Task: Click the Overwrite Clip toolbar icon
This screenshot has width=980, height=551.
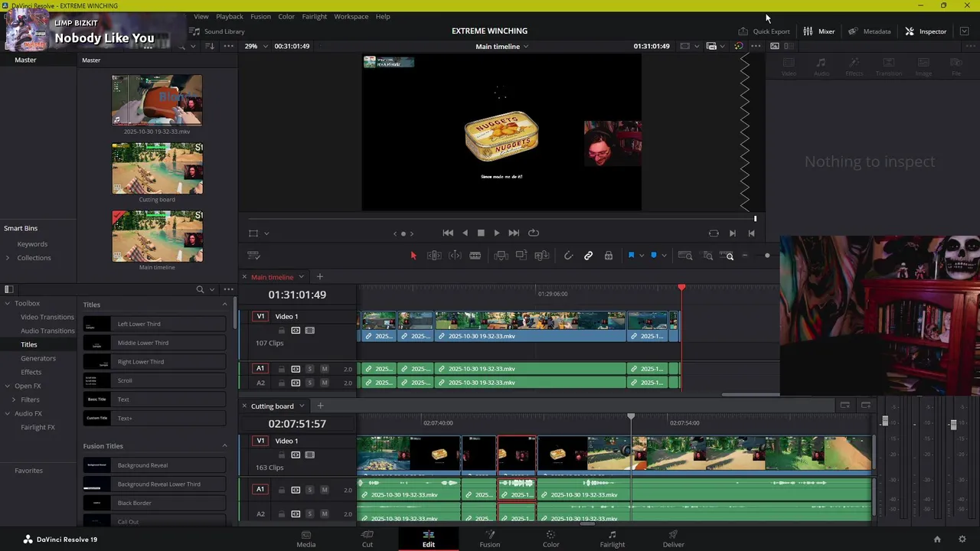Action: pos(521,256)
